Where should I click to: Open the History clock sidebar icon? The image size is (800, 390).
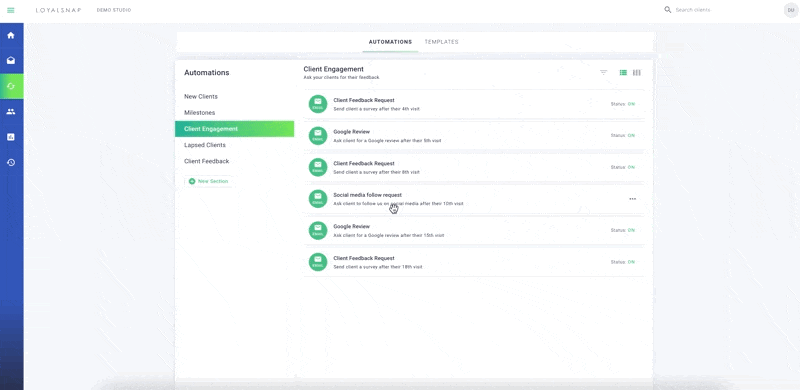pyautogui.click(x=11, y=162)
